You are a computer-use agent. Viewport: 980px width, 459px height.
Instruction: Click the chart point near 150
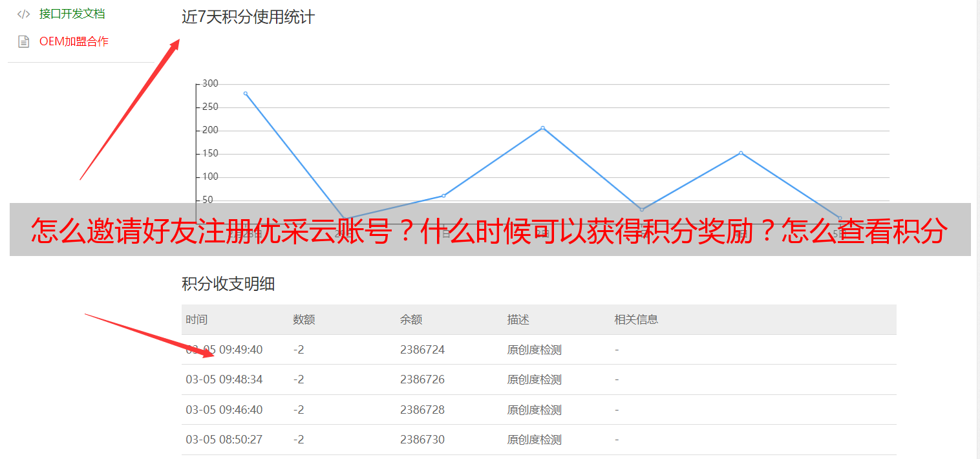[741, 153]
